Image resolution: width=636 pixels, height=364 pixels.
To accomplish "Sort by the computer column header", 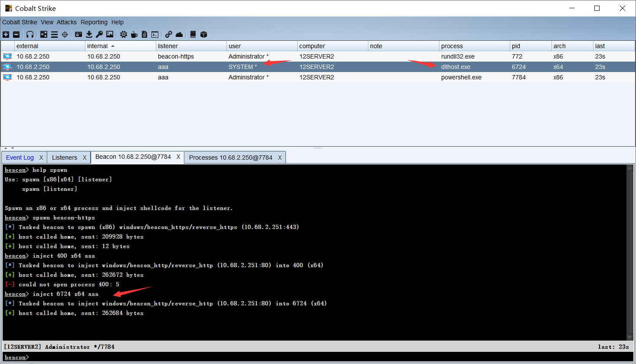I will click(333, 46).
